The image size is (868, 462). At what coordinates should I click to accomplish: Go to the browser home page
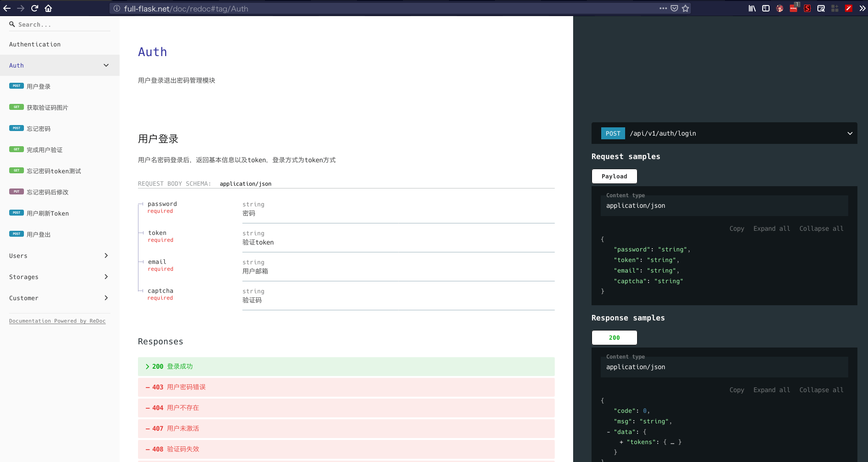pyautogui.click(x=48, y=8)
